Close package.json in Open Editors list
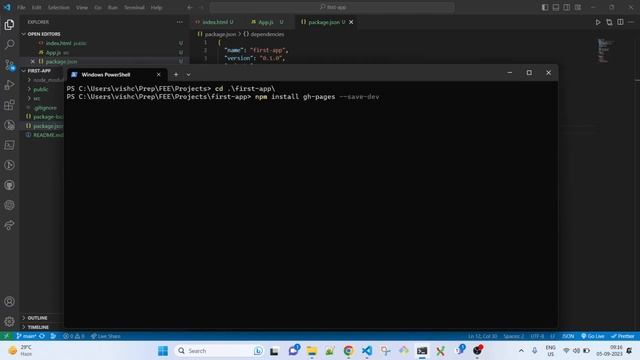This screenshot has width=640, height=360. 33,61
